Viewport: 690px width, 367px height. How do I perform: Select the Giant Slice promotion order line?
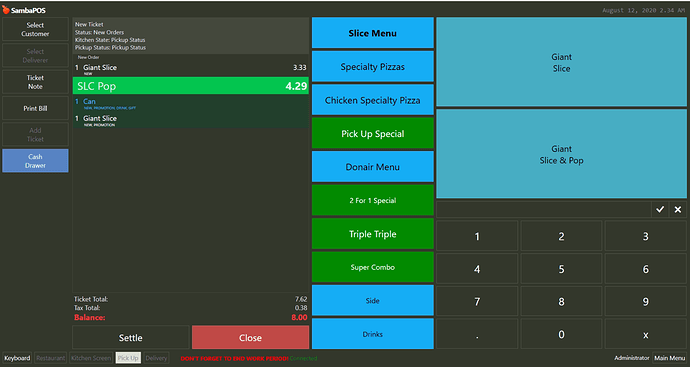[x=191, y=120]
